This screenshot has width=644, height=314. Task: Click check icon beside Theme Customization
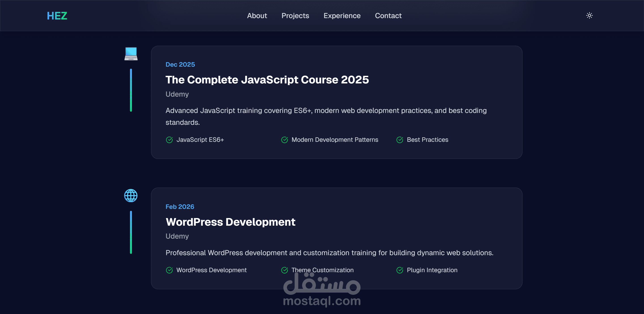click(284, 270)
